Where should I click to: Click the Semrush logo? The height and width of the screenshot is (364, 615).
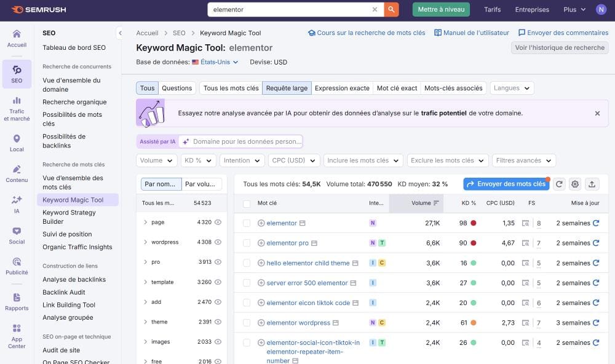pos(38,9)
